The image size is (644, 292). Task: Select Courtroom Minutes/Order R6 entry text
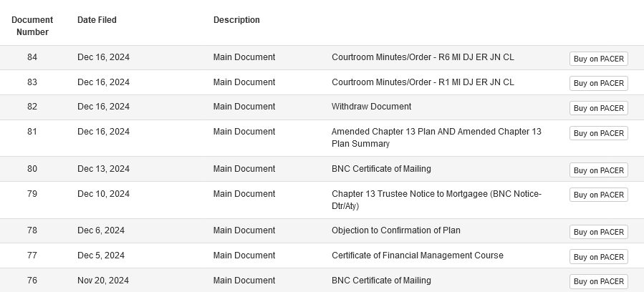pos(423,57)
